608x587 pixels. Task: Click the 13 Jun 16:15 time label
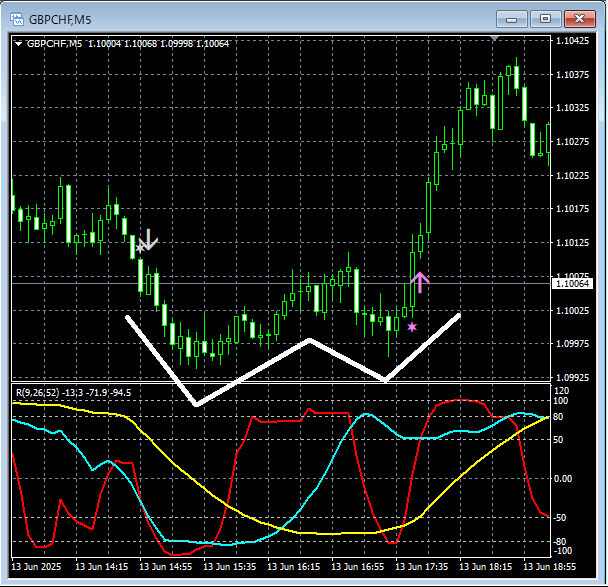pyautogui.click(x=294, y=567)
